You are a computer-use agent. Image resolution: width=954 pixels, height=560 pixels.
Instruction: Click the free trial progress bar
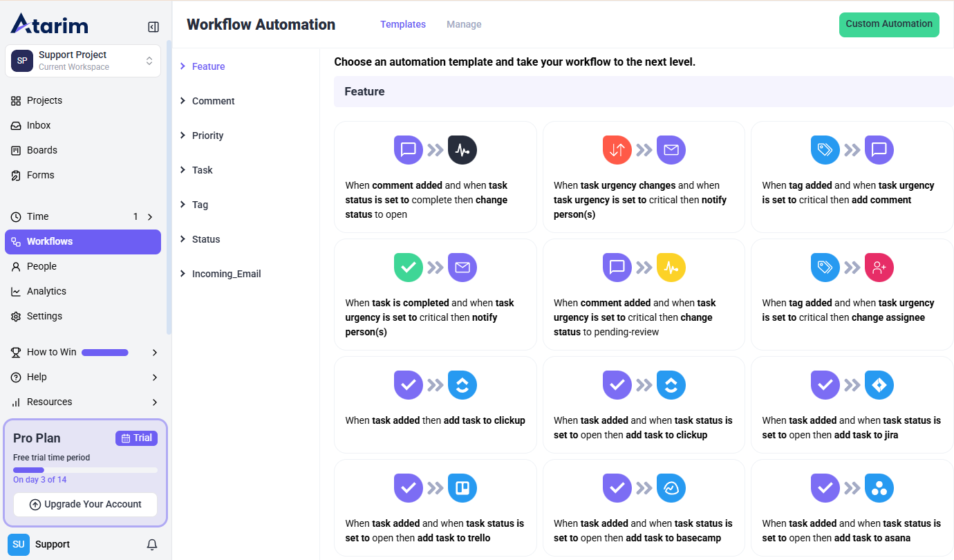coord(86,470)
